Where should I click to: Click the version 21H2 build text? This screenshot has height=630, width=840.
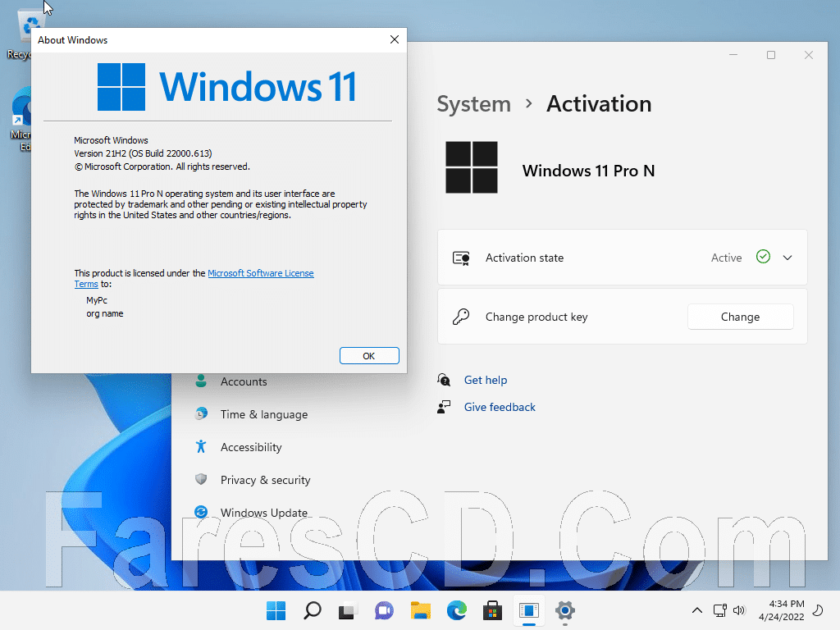point(143,153)
